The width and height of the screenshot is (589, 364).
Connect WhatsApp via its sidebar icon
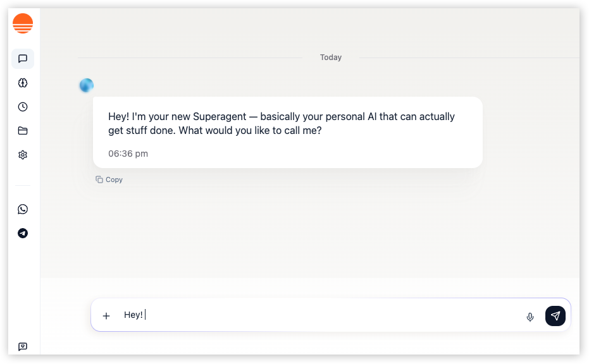(23, 209)
